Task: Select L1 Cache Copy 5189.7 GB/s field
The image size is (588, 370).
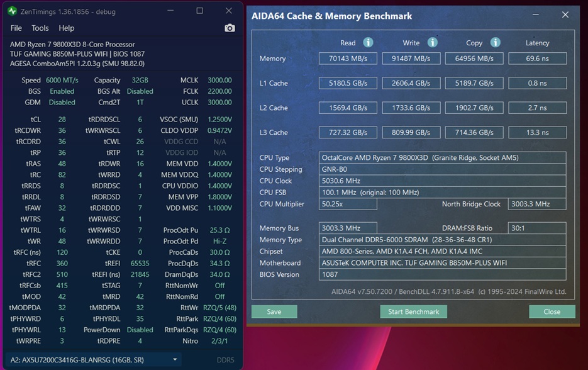Action: (x=474, y=83)
